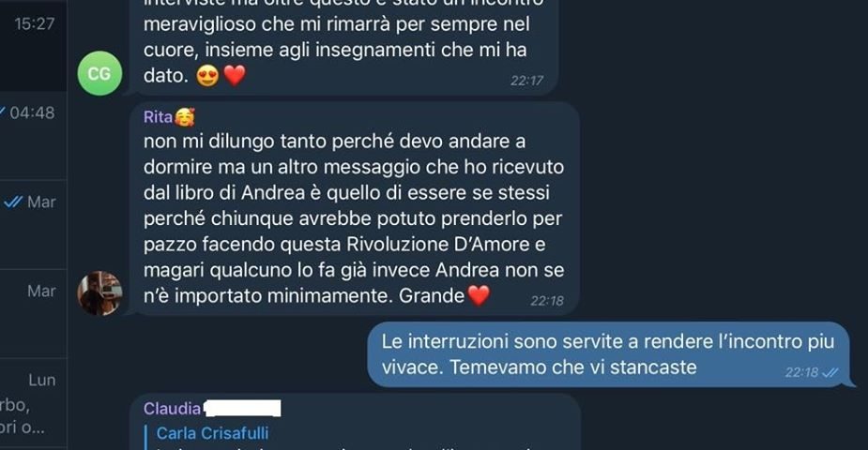This screenshot has width=868, height=450.
Task: Click the read checkmarks on outgoing message
Action: click(830, 372)
